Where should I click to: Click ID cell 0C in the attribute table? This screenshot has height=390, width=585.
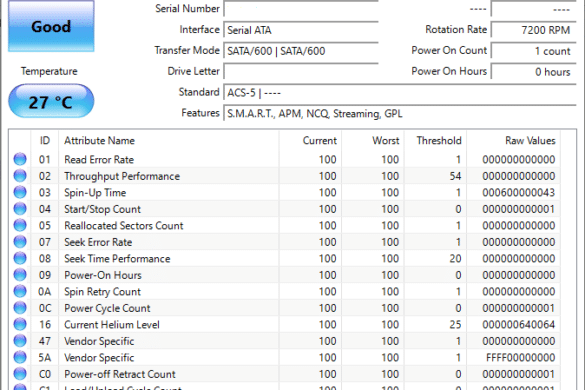(x=45, y=308)
